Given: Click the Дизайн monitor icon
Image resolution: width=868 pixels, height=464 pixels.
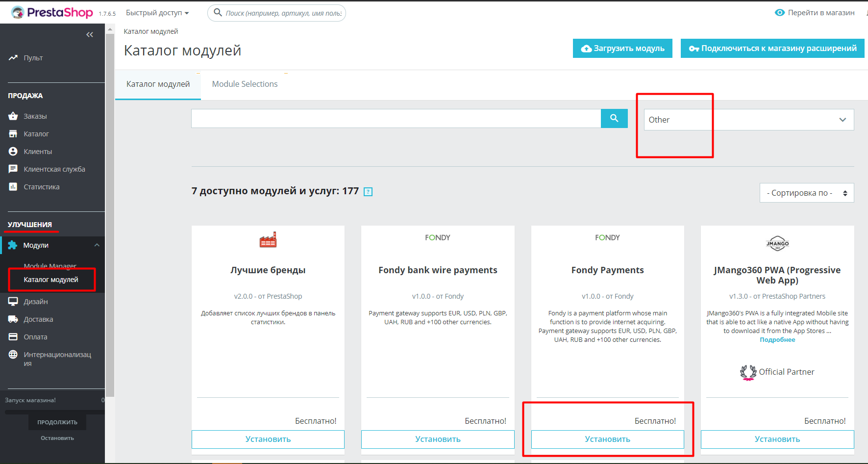Looking at the screenshot, I should coord(13,302).
